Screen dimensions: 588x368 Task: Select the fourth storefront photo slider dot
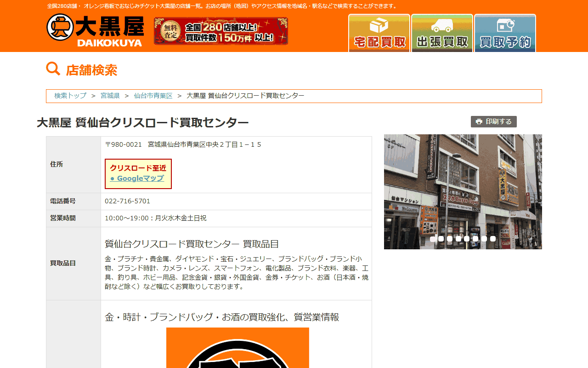coord(458,239)
